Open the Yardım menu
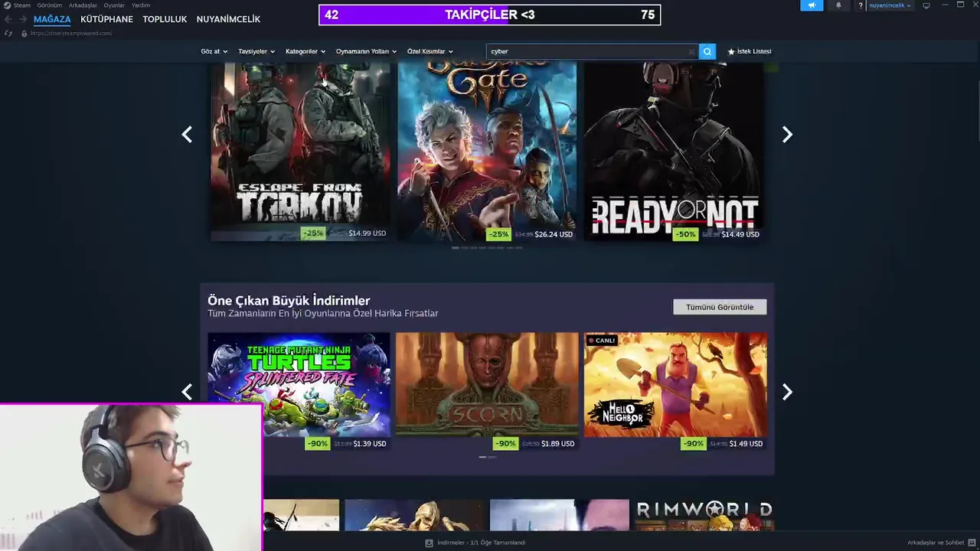The height and width of the screenshot is (551, 980). (x=141, y=5)
